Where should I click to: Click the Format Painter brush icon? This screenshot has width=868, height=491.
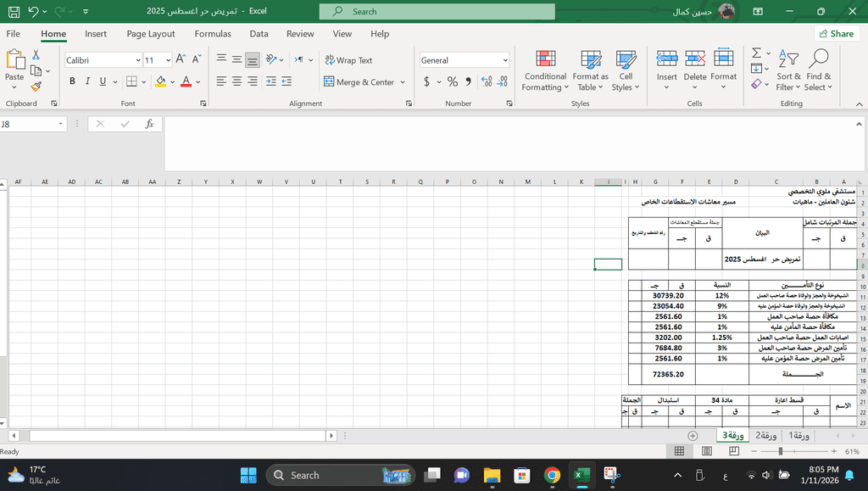click(x=36, y=86)
